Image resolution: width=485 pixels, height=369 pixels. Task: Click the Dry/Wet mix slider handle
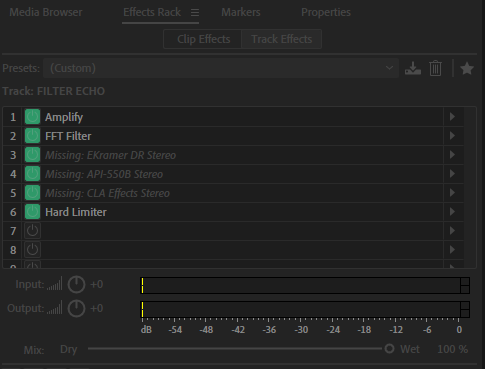[389, 349]
